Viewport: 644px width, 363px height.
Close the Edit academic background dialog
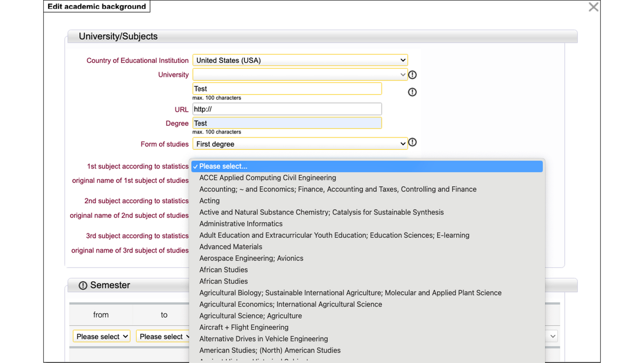coord(593,7)
